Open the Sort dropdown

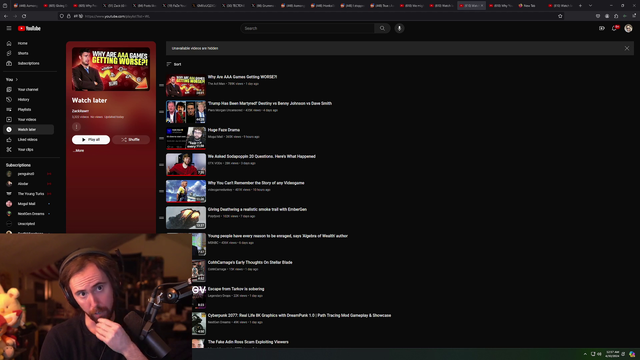coord(174,64)
